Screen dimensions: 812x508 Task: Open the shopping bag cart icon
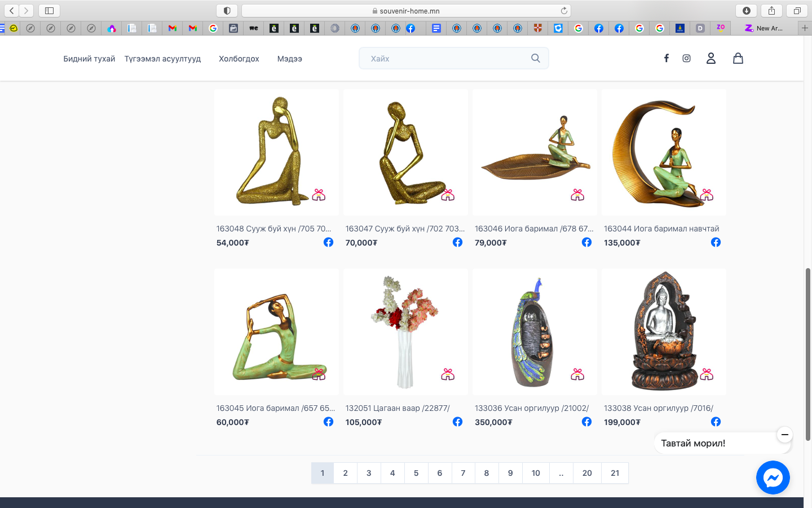coord(738,58)
